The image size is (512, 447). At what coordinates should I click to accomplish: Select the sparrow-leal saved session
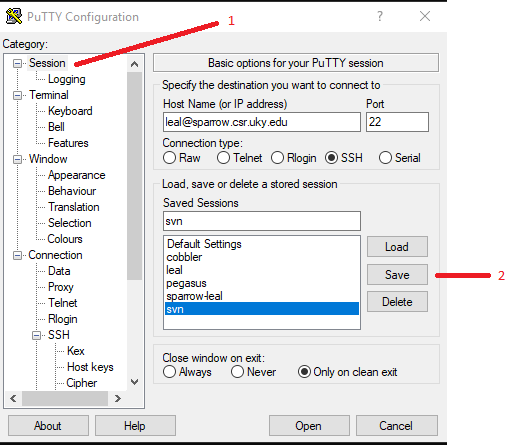tap(262, 296)
